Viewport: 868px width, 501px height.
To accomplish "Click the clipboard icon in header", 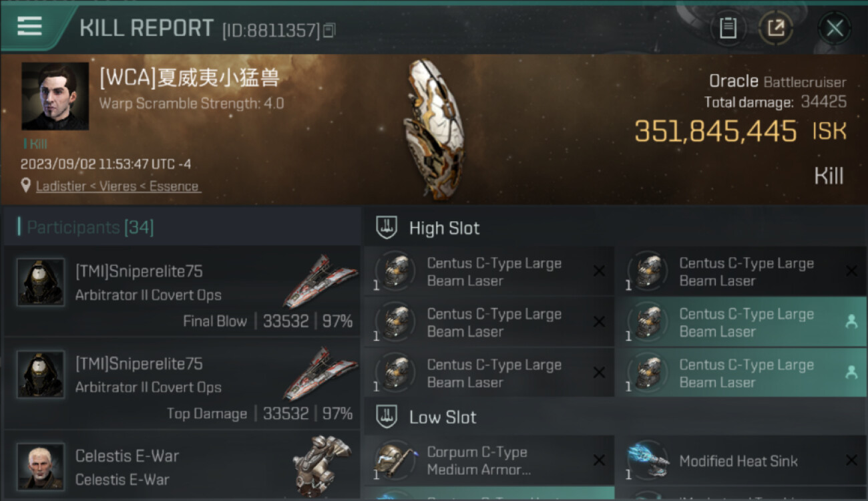I will (728, 28).
